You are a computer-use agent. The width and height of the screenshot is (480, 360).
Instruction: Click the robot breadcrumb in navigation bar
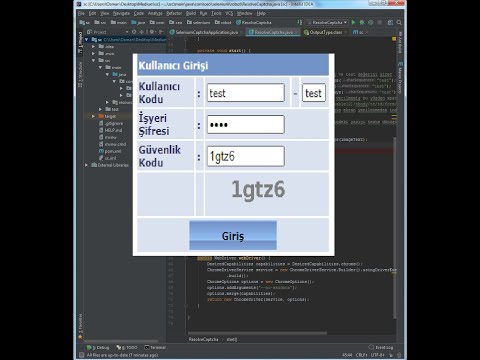pos(223,22)
